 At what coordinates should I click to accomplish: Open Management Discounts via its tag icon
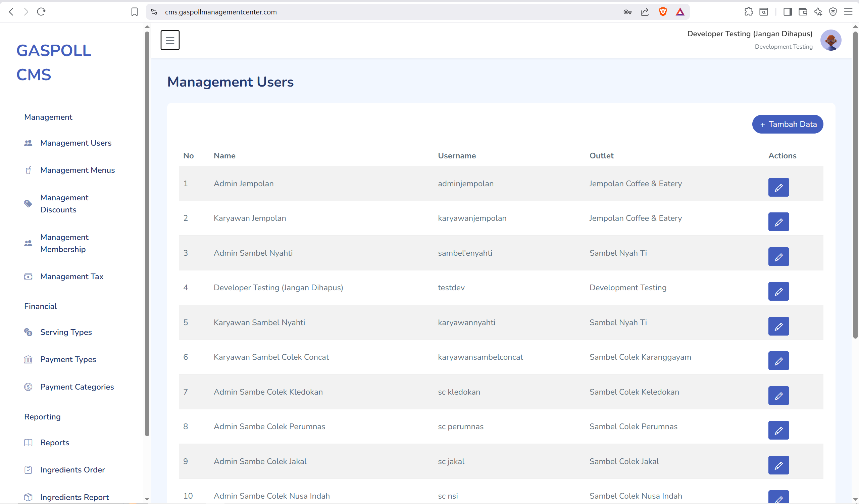28,204
